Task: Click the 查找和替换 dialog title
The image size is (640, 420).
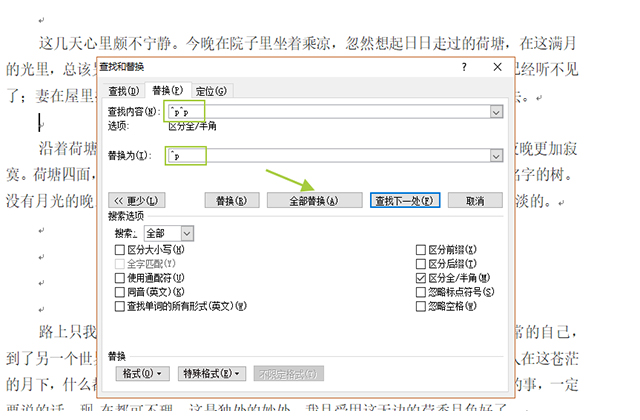Action: tap(122, 67)
